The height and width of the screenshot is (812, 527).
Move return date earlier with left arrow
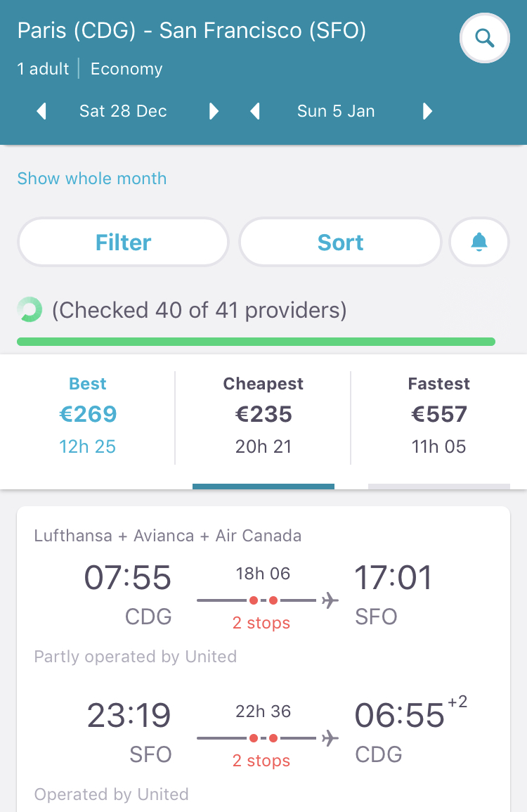pos(254,111)
